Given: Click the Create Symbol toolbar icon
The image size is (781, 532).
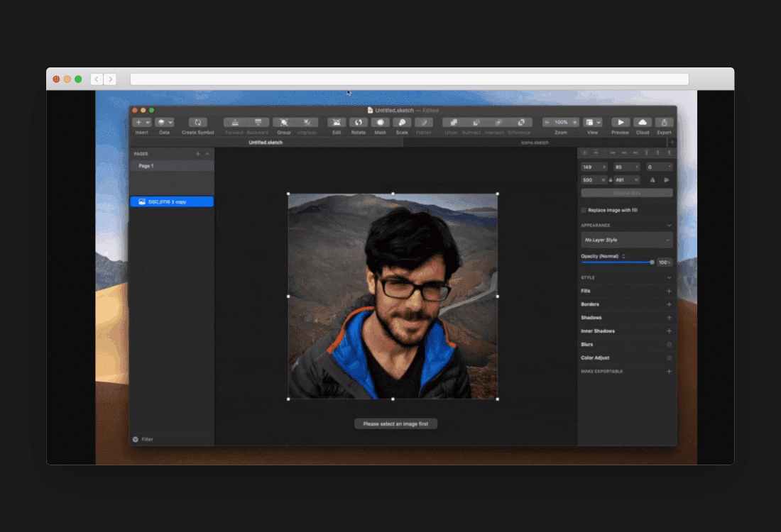Looking at the screenshot, I should [198, 122].
